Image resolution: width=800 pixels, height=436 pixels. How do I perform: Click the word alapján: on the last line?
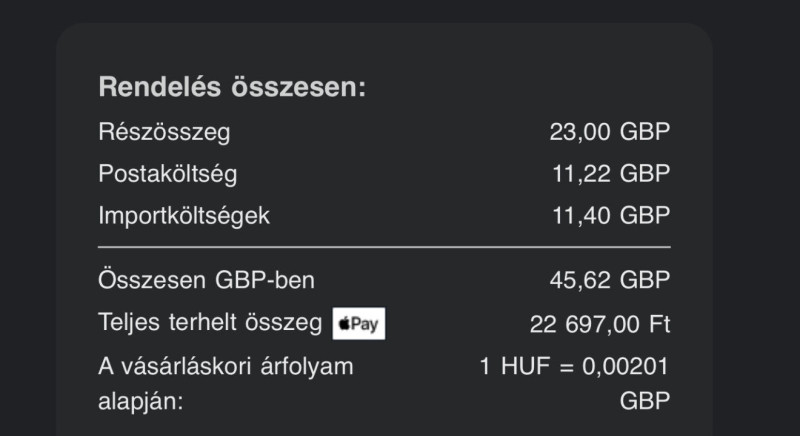pyautogui.click(x=140, y=402)
